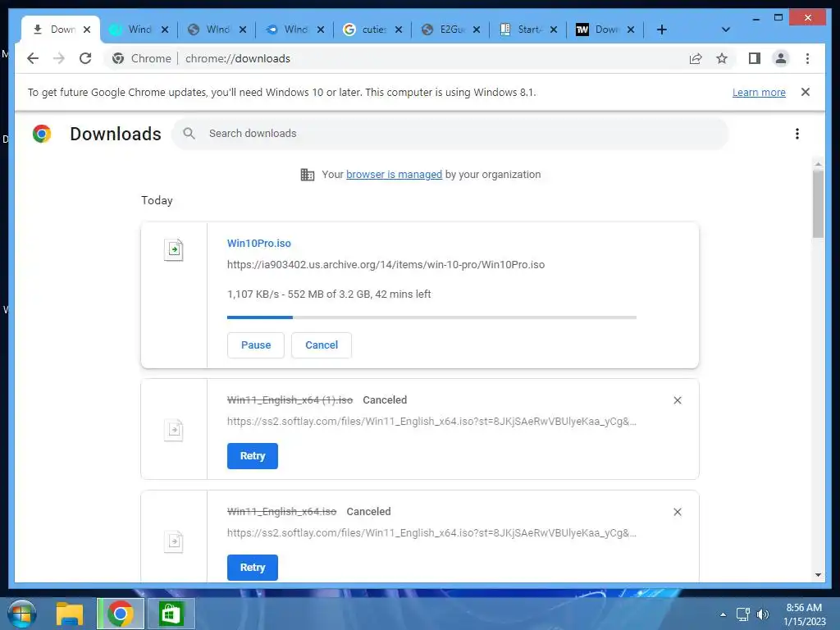Remove Win11_English_x64 (1).iso from the list
The width and height of the screenshot is (840, 630).
click(677, 400)
